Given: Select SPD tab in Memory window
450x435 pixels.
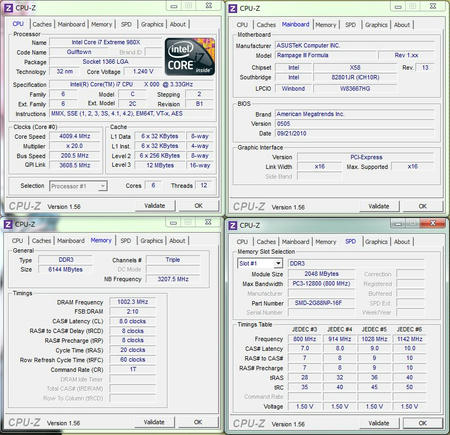Looking at the screenshot, I should pyautogui.click(x=126, y=241).
